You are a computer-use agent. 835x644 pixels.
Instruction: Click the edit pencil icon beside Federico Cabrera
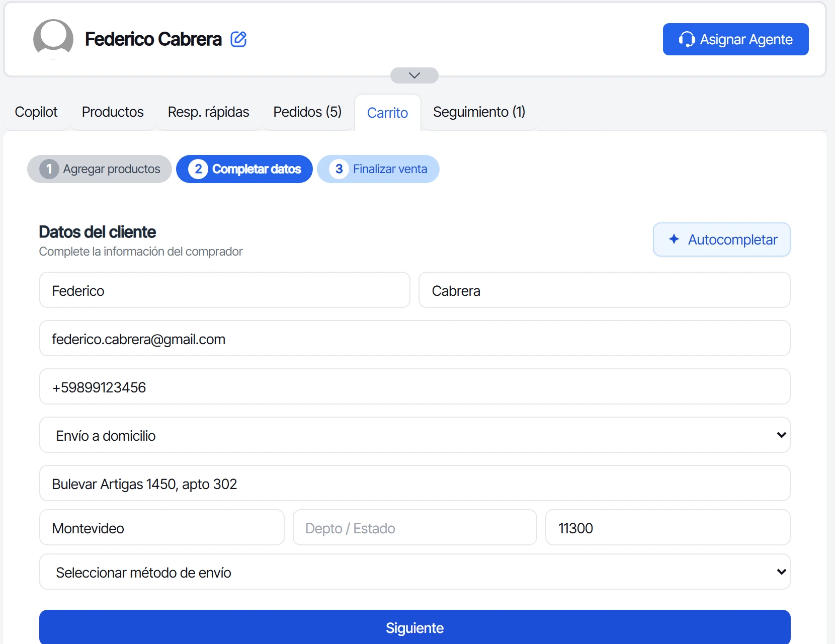pyautogui.click(x=238, y=39)
